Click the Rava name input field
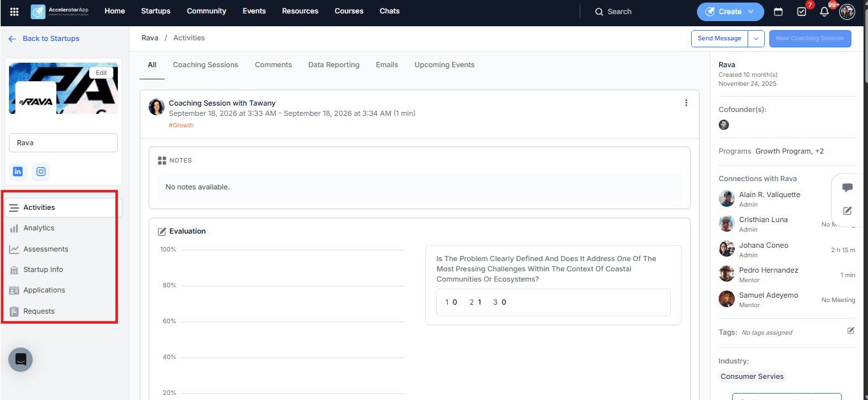Viewport: 868px width, 400px height. tap(63, 143)
